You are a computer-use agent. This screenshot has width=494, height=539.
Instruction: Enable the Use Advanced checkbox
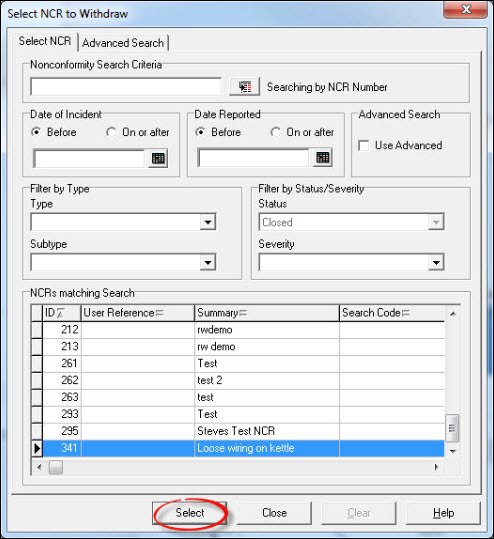(x=363, y=145)
